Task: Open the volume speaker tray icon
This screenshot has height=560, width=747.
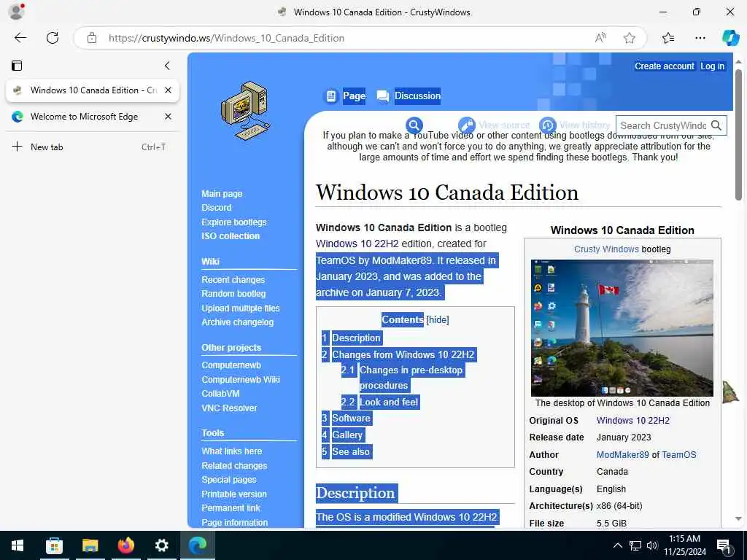Action: coord(652,545)
